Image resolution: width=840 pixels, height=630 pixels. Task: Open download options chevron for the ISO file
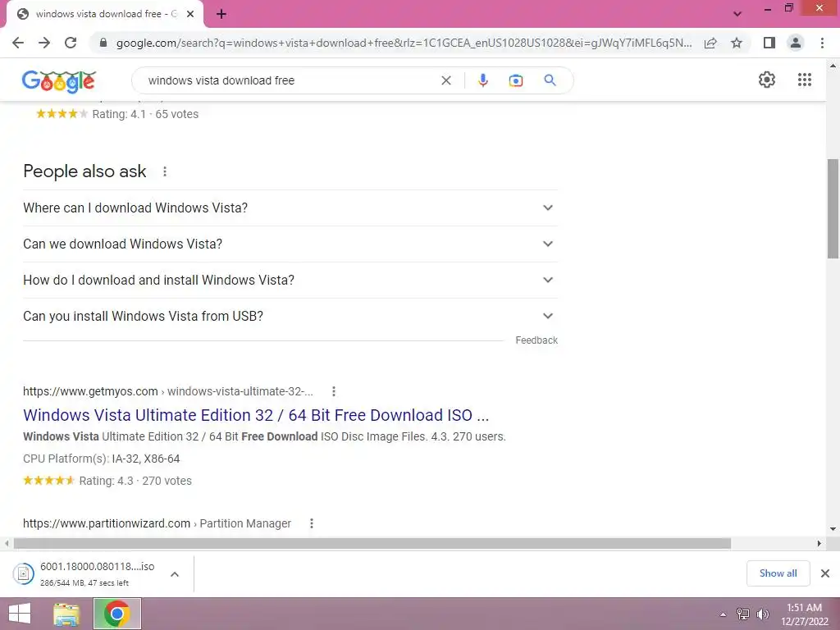(x=175, y=574)
